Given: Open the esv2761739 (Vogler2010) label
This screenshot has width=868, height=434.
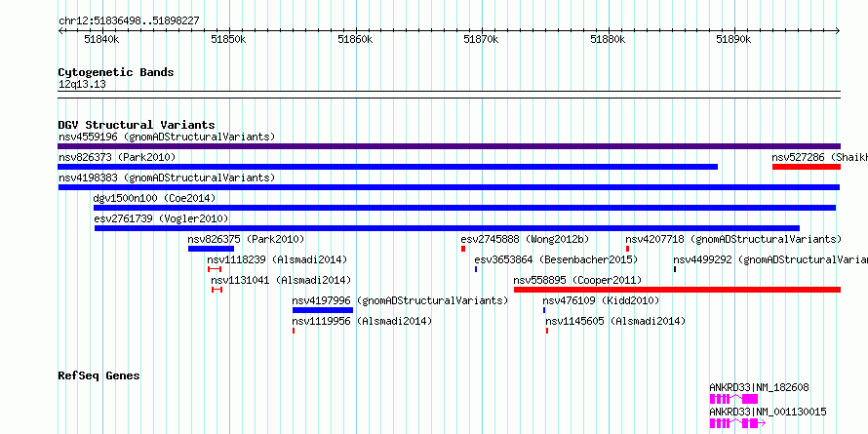Looking at the screenshot, I should [x=161, y=218].
